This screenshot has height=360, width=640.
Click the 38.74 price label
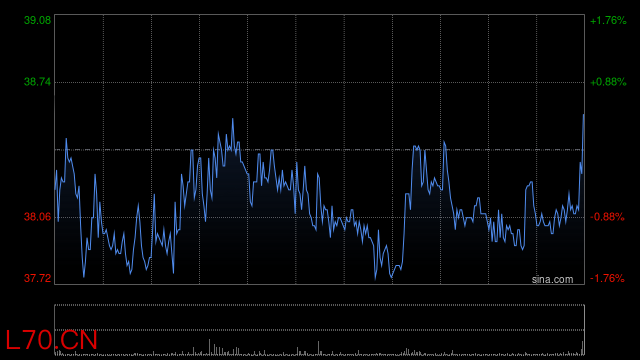(38, 82)
